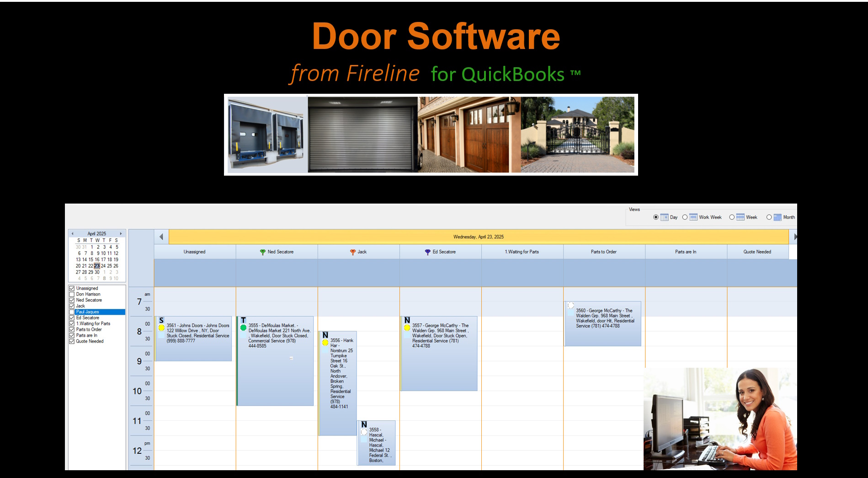Go to next month in mini calendar

121,234
